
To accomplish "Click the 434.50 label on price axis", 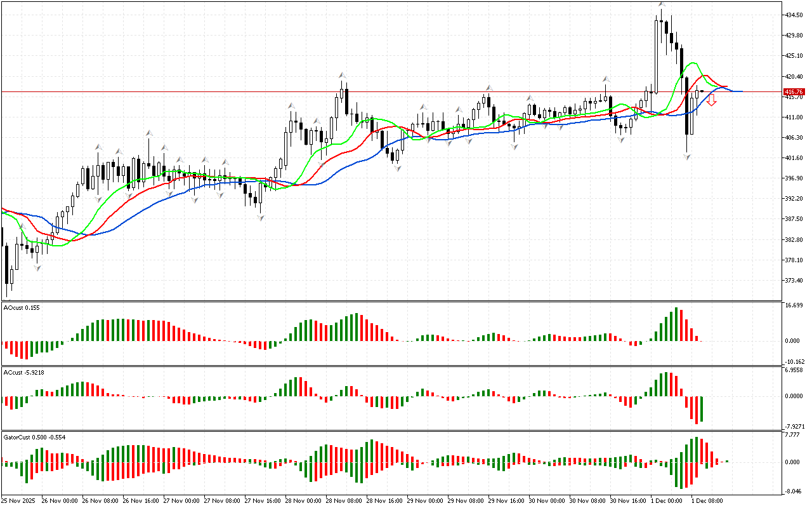I will pyautogui.click(x=794, y=15).
